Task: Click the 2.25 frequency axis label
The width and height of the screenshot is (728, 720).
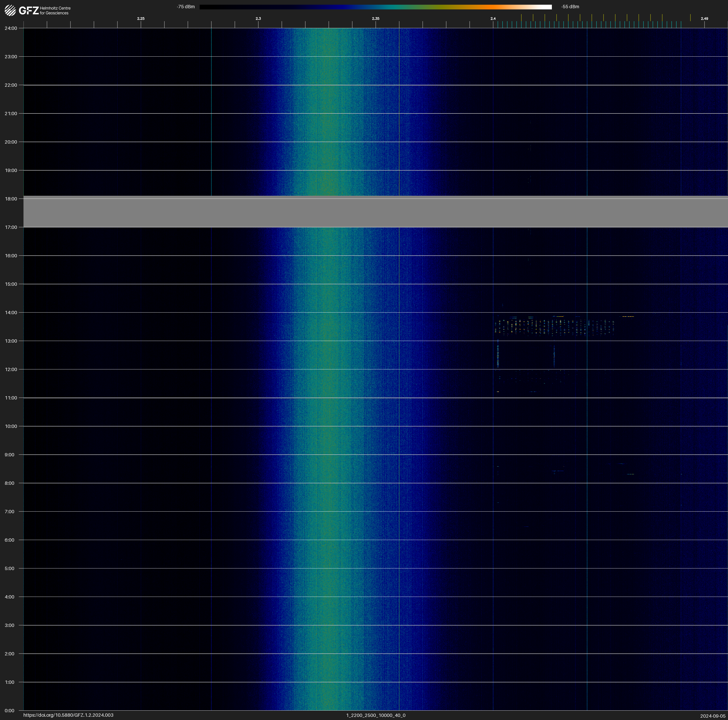Action: 140,19
